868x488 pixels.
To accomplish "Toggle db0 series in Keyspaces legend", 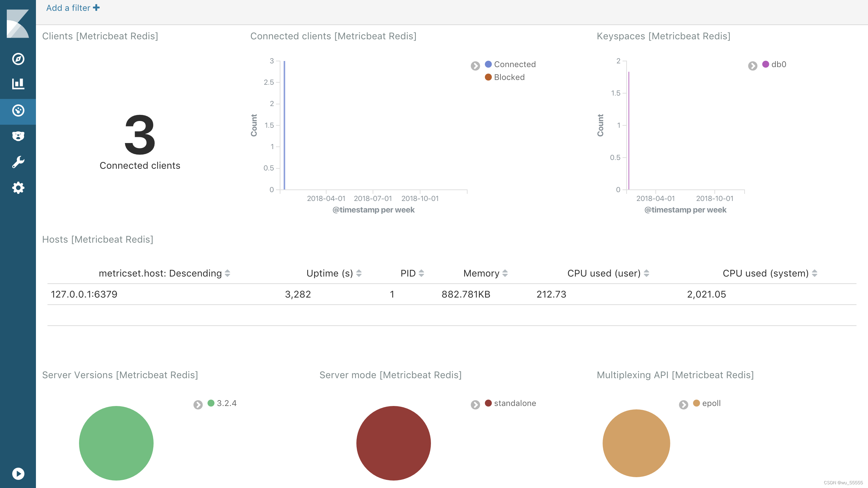I will [x=778, y=64].
